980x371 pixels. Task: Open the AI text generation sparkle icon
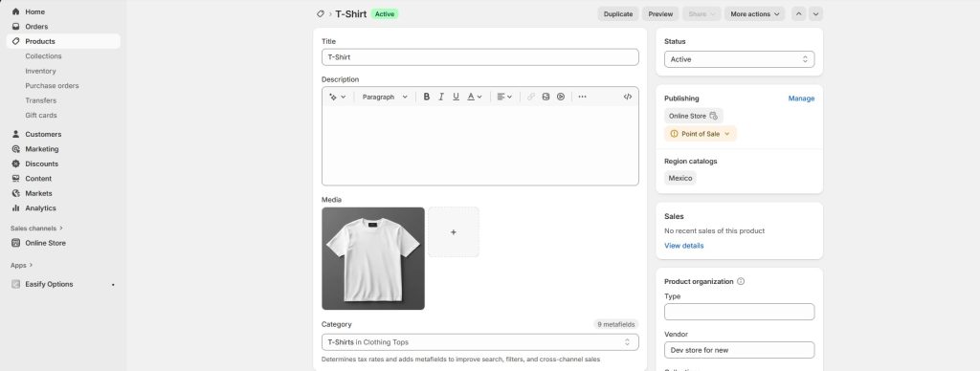tap(338, 97)
